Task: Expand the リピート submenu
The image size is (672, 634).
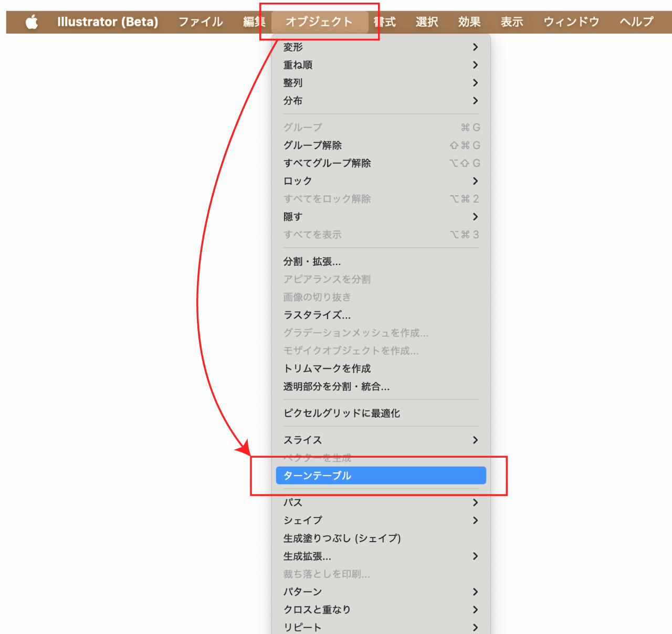Action: click(381, 627)
